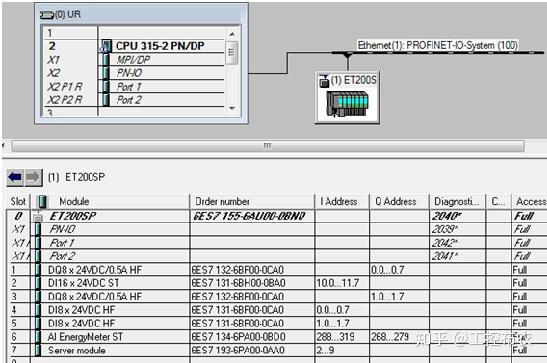Click module icon for Server module row
The height and width of the screenshot is (363, 547).
point(38,350)
